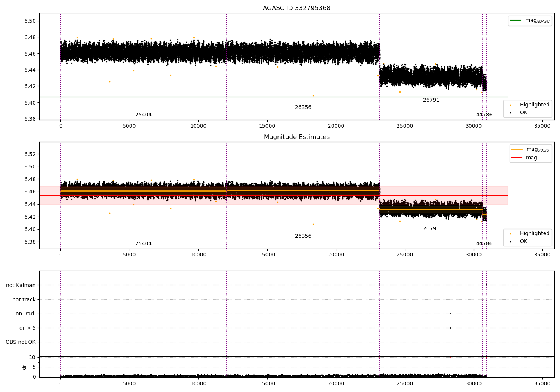This screenshot has width=560, height=392.
Task: Click the red line sample beside mag legend entry
Action: pyautogui.click(x=517, y=158)
